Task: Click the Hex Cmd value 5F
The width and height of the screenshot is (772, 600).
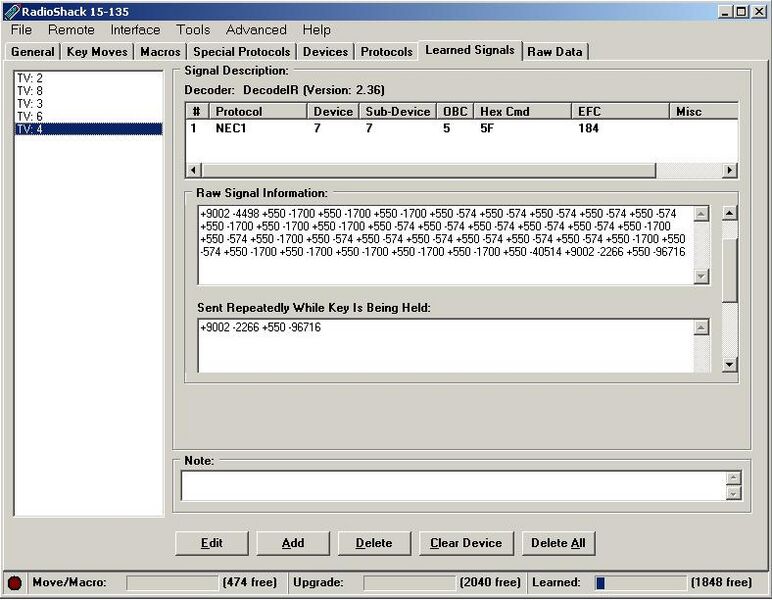Action: [486, 128]
